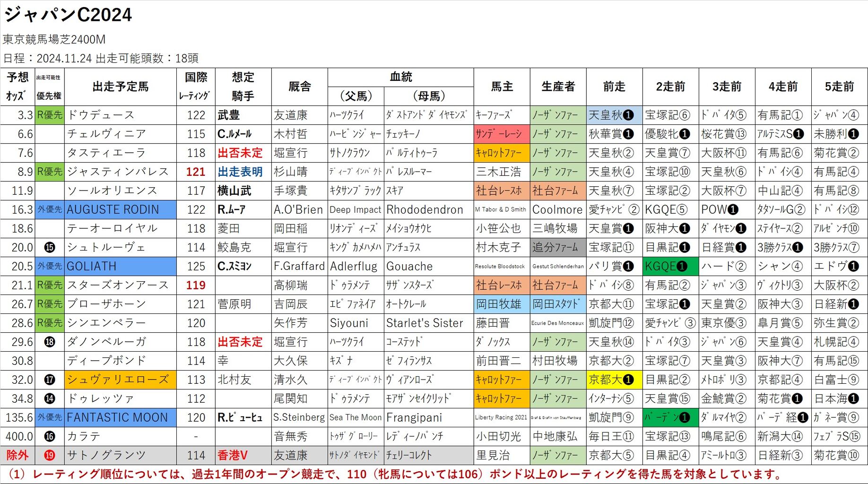Select the horse name 'ドゥレッツァ'
The image size is (868, 484).
coord(101,398)
